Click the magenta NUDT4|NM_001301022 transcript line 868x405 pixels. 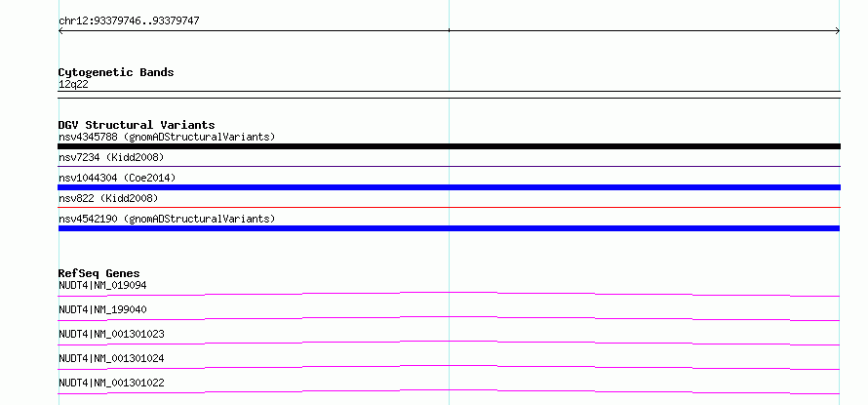pyautogui.click(x=449, y=391)
